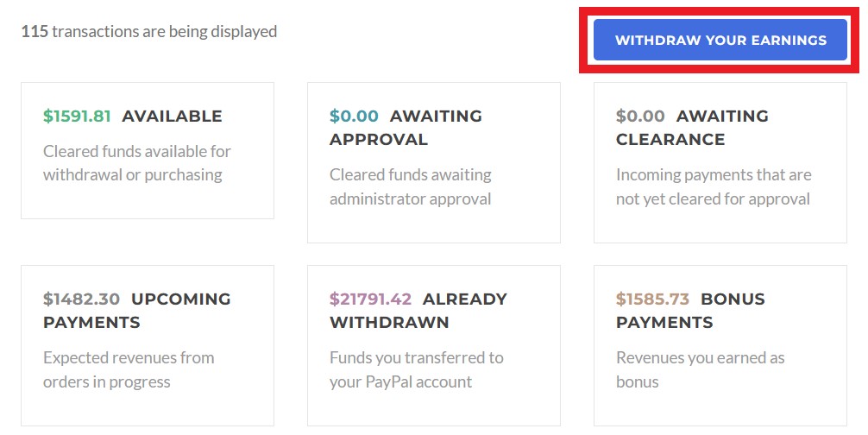Click the 'Cleared funds available for withdrawal' description
868x435 pixels.
136,163
